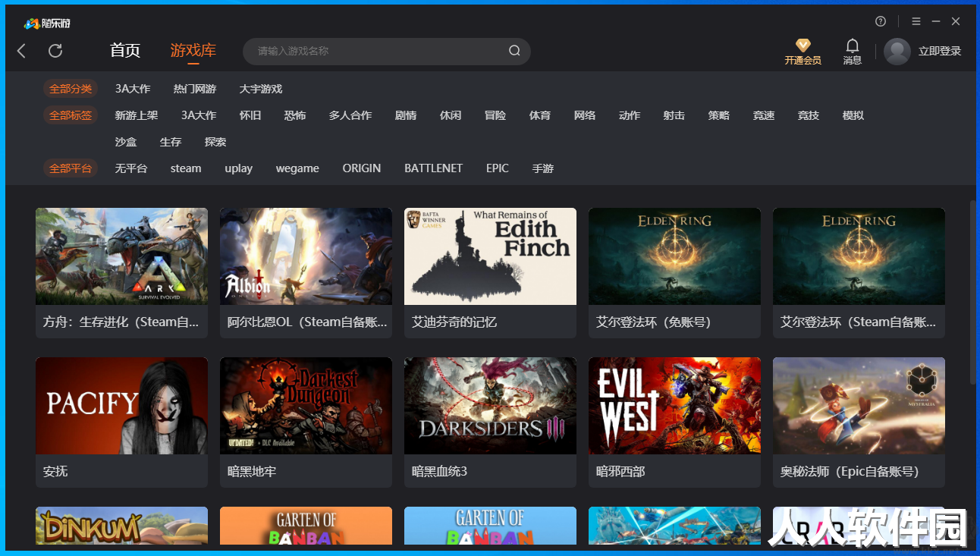Click the 暗黑地牢 title text

[252, 471]
